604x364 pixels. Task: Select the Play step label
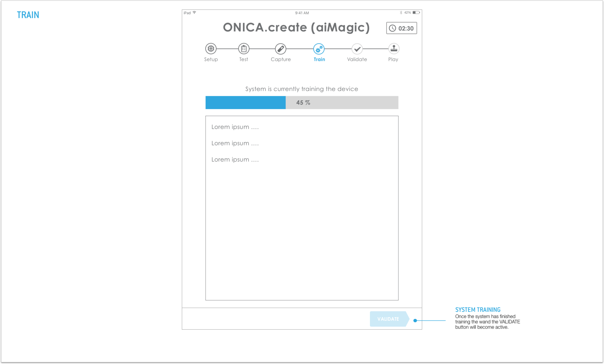coord(393,59)
